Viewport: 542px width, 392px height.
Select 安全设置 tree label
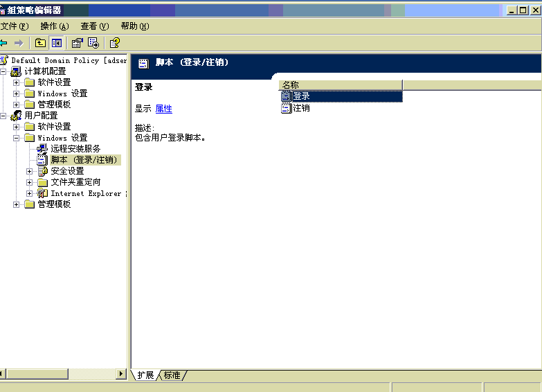(x=67, y=171)
